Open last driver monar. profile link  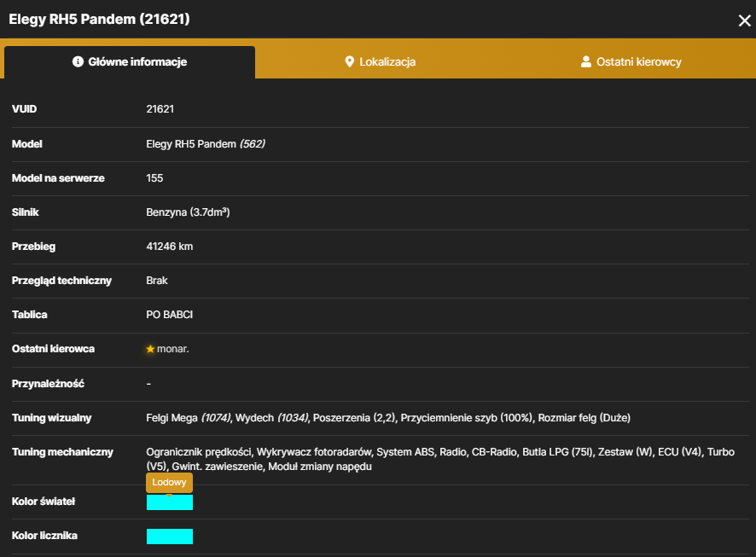point(172,349)
